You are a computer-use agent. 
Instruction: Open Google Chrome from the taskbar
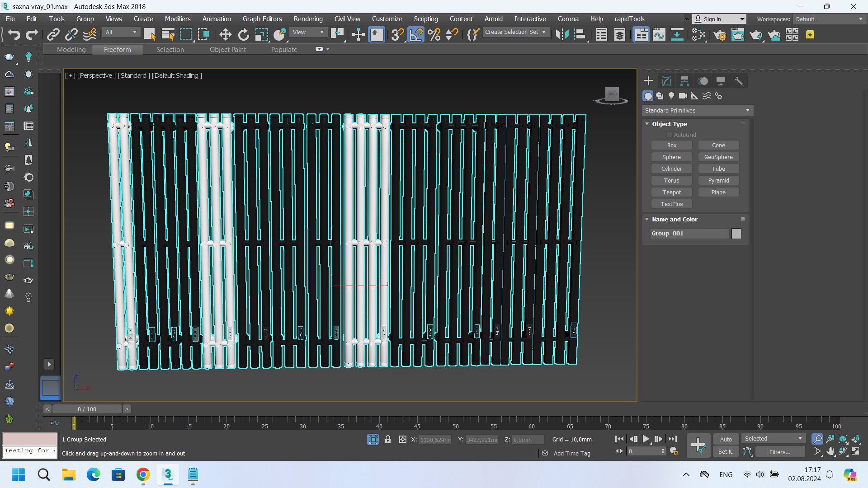pos(143,474)
